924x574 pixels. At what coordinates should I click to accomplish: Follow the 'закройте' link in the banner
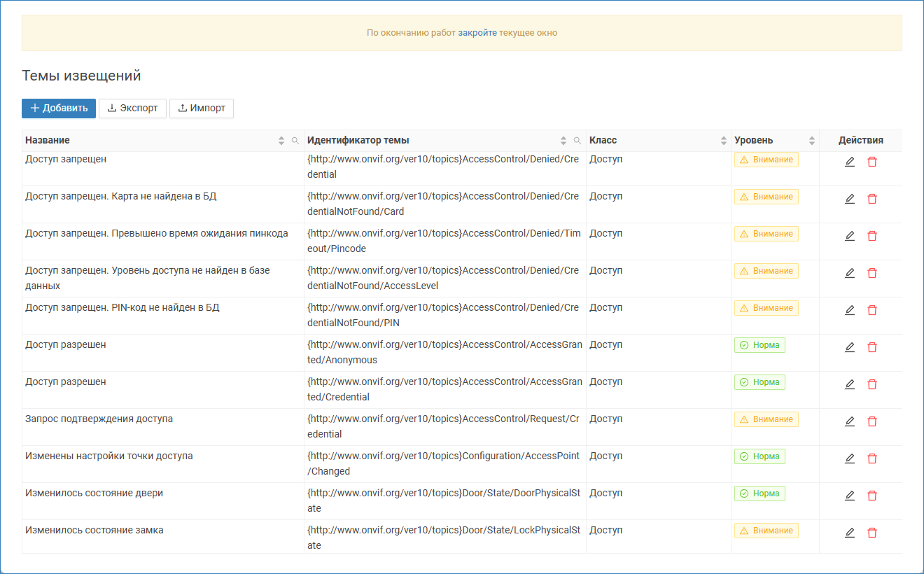pyautogui.click(x=477, y=33)
